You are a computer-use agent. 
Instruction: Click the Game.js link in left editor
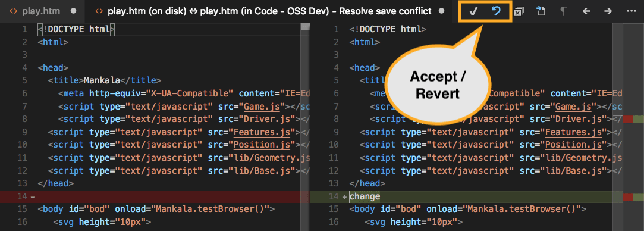point(262,107)
